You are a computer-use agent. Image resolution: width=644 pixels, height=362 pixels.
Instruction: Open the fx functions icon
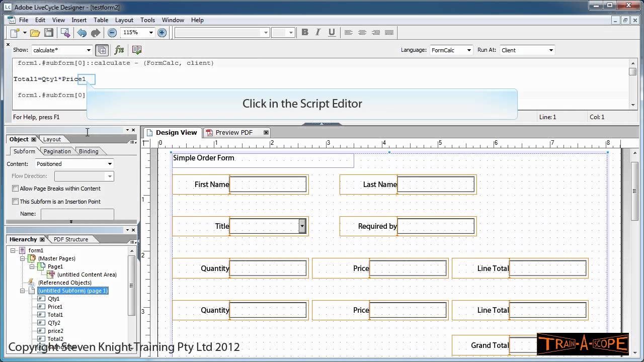pos(119,50)
